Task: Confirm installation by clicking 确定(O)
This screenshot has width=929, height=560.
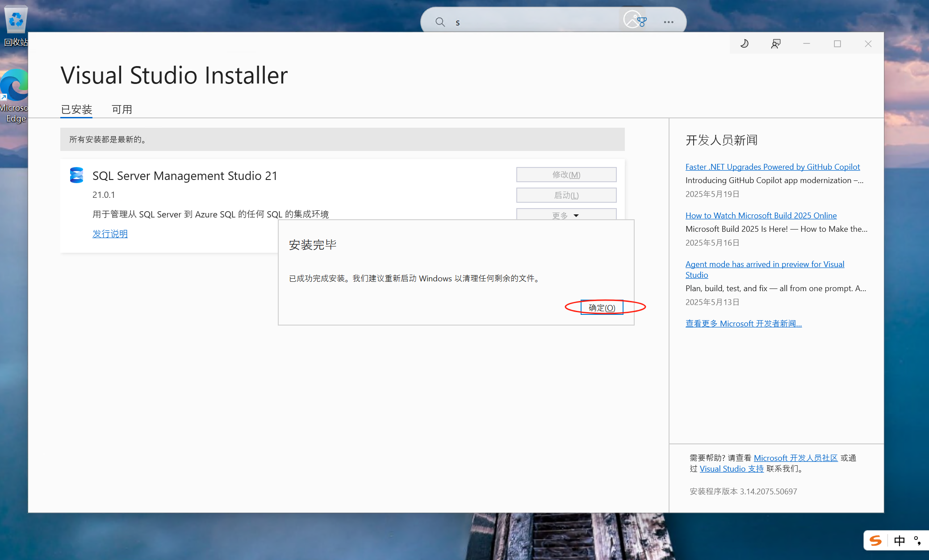Action: click(x=602, y=307)
